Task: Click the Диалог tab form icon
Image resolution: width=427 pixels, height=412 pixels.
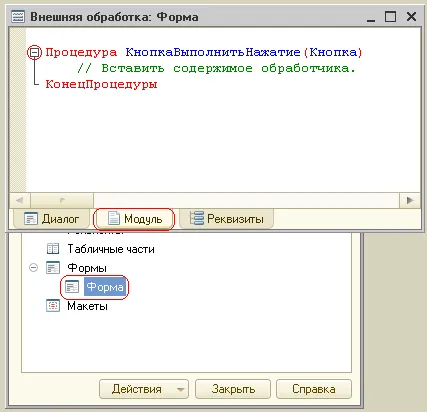Action: point(31,219)
